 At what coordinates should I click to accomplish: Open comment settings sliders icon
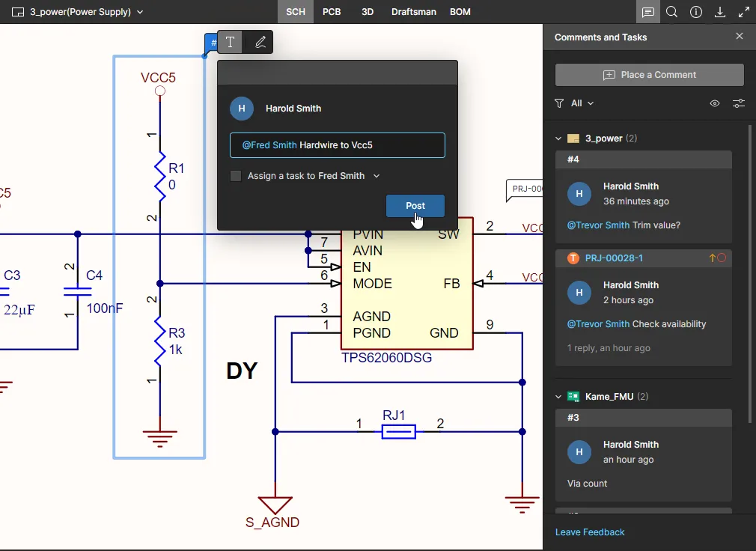pyautogui.click(x=739, y=103)
